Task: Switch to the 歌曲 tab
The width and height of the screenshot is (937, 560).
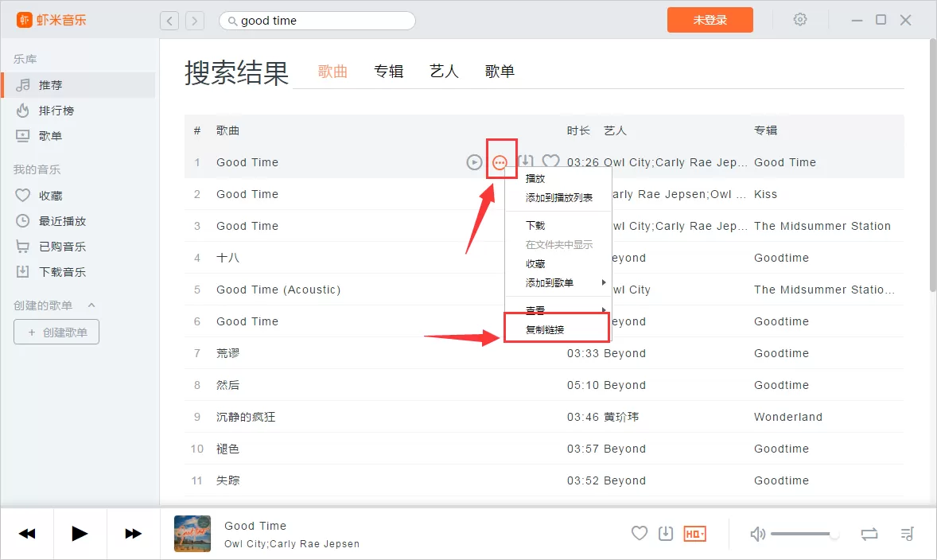Action: point(332,71)
